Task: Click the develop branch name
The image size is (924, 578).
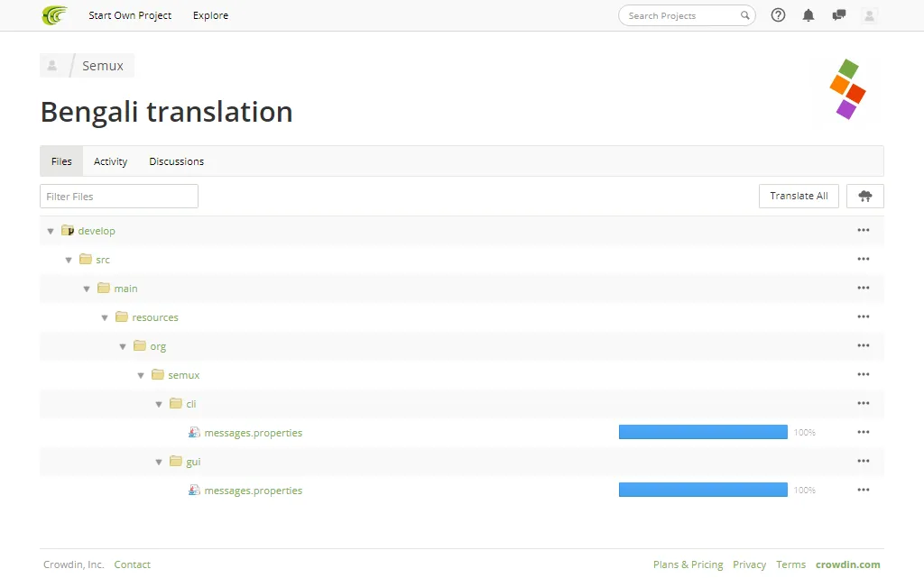Action: (x=97, y=231)
